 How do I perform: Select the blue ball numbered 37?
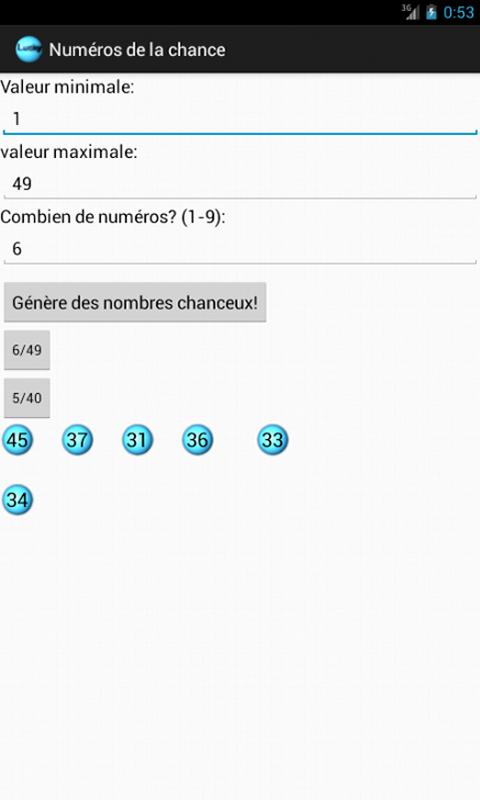click(x=78, y=440)
